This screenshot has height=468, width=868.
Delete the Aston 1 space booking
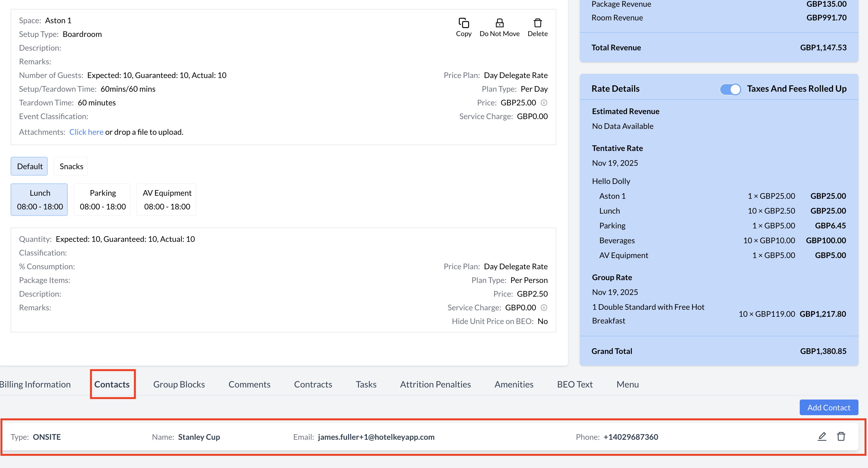538,23
